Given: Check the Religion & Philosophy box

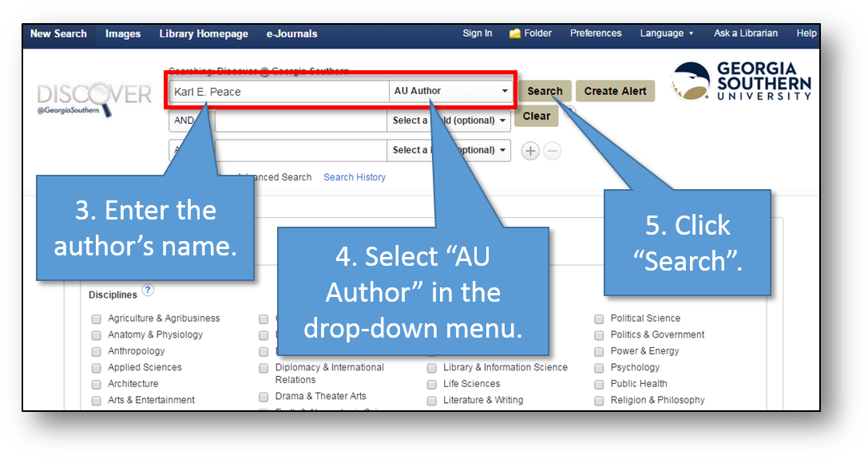Looking at the screenshot, I should (x=599, y=401).
